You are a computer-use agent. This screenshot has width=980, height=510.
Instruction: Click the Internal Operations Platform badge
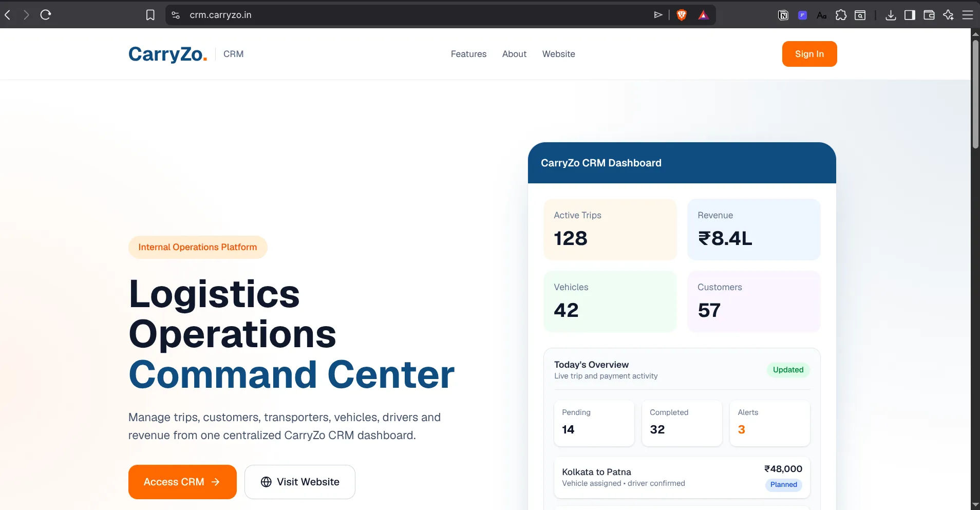198,247
